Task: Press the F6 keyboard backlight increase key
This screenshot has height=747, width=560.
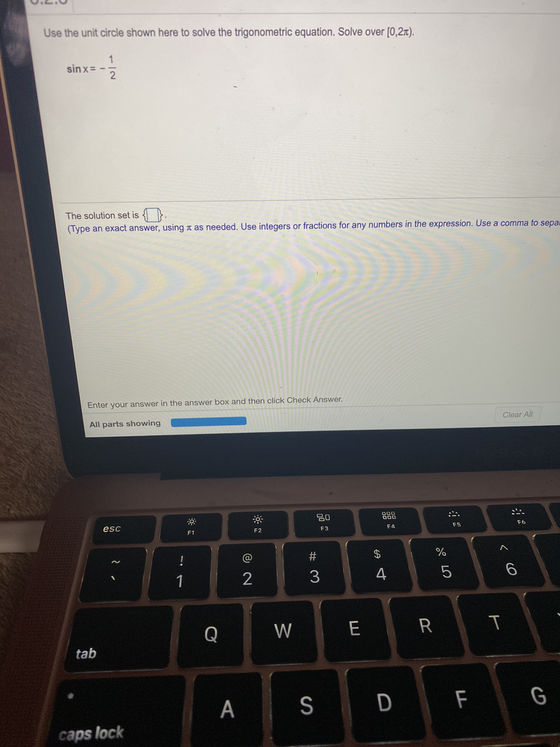Action: coord(525,514)
